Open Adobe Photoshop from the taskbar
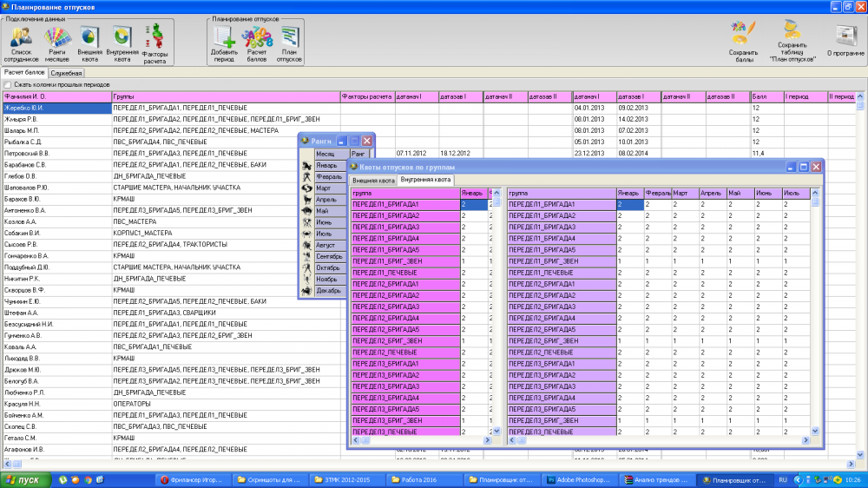Viewport: 868px width, 488px height. point(577,479)
